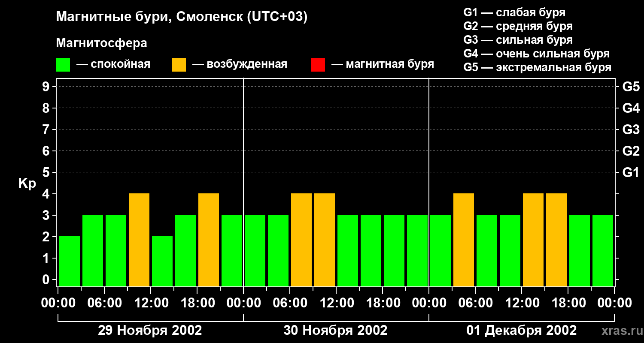The width and height of the screenshot is (644, 343).
Task: Click the '— спокойная' legend label
Action: (x=113, y=64)
